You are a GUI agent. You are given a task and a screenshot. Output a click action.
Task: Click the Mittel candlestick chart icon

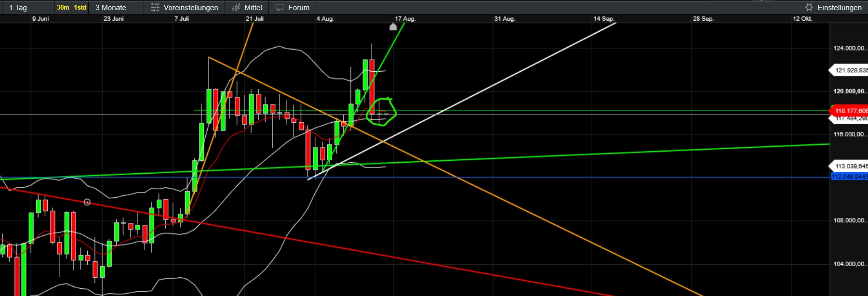point(236,7)
